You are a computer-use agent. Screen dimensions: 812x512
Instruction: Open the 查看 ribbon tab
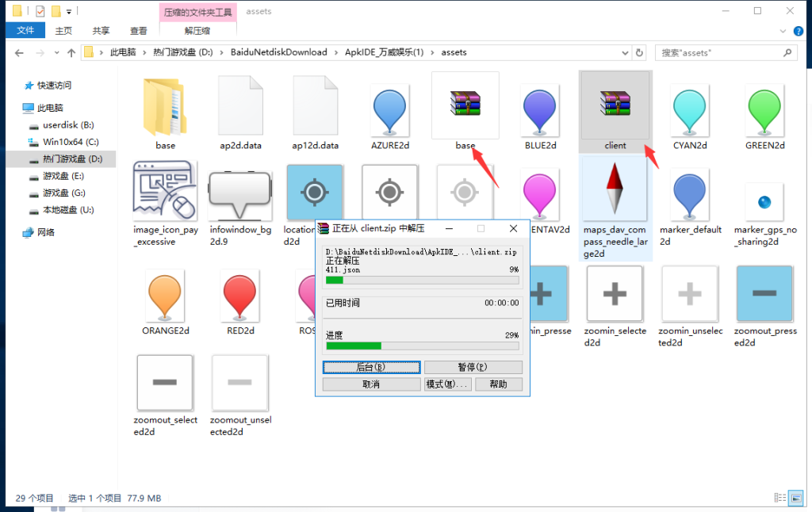139,31
